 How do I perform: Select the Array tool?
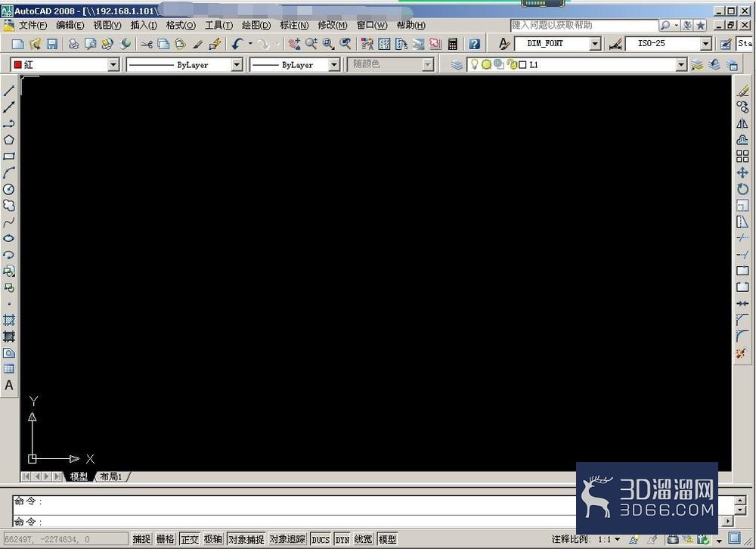[x=742, y=157]
